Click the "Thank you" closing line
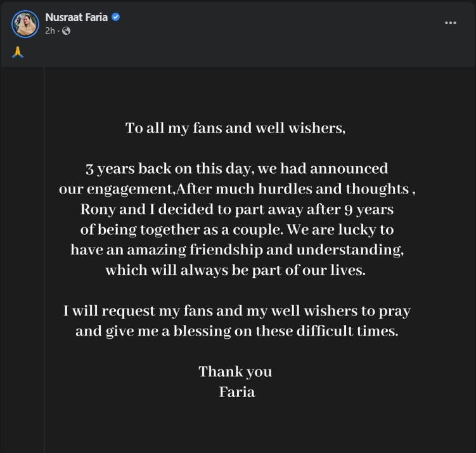476x453 pixels. [235, 372]
